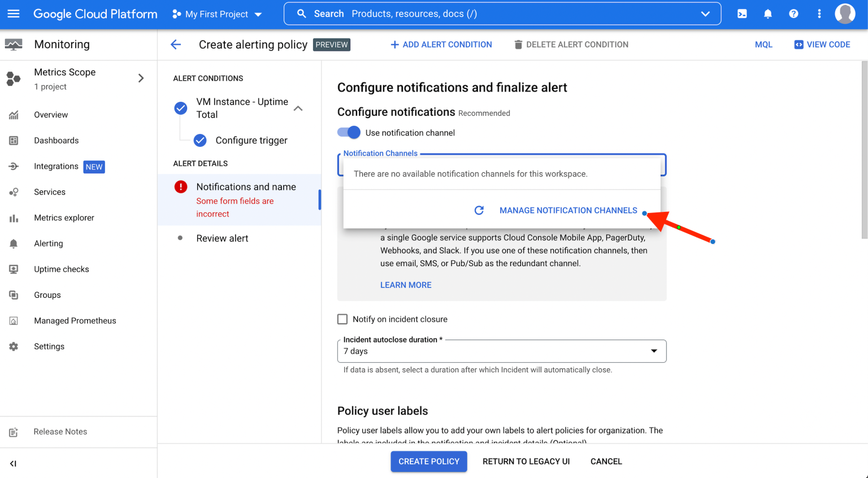868x478 pixels.
Task: Click Delete Alert Condition
Action: [571, 45]
